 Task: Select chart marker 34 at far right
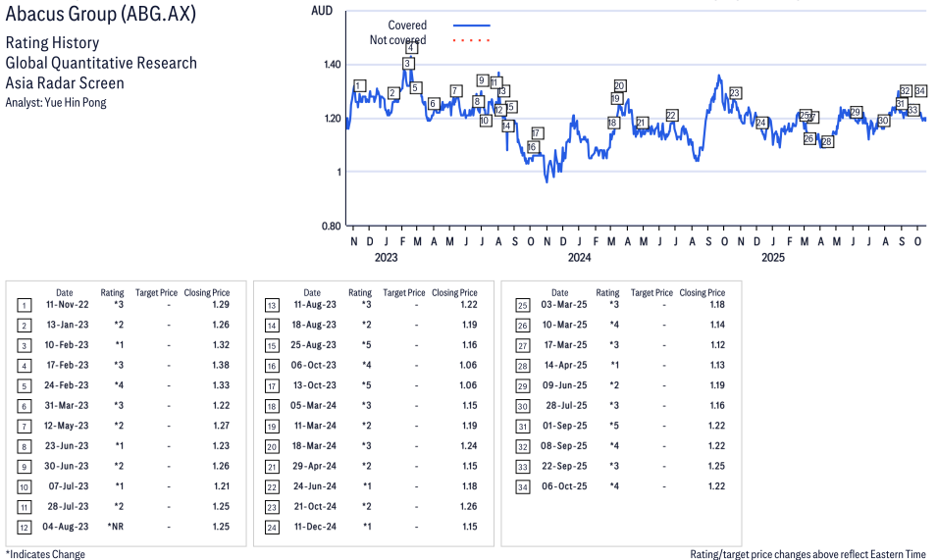tap(920, 91)
